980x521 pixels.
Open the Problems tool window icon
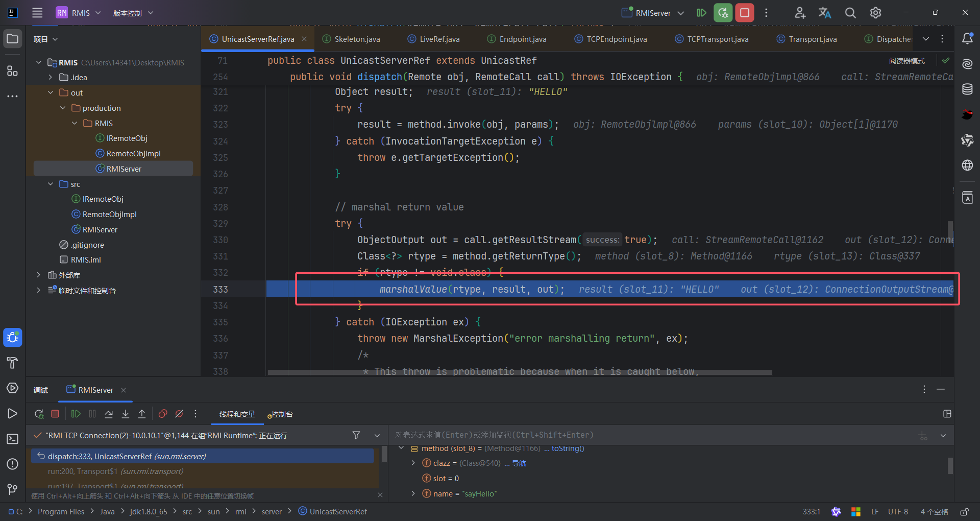pyautogui.click(x=13, y=464)
